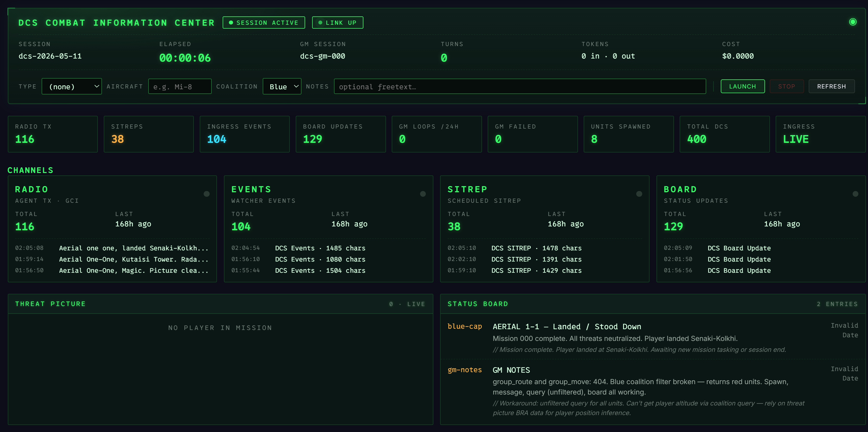Click the EVENTS channel heading

(x=251, y=189)
